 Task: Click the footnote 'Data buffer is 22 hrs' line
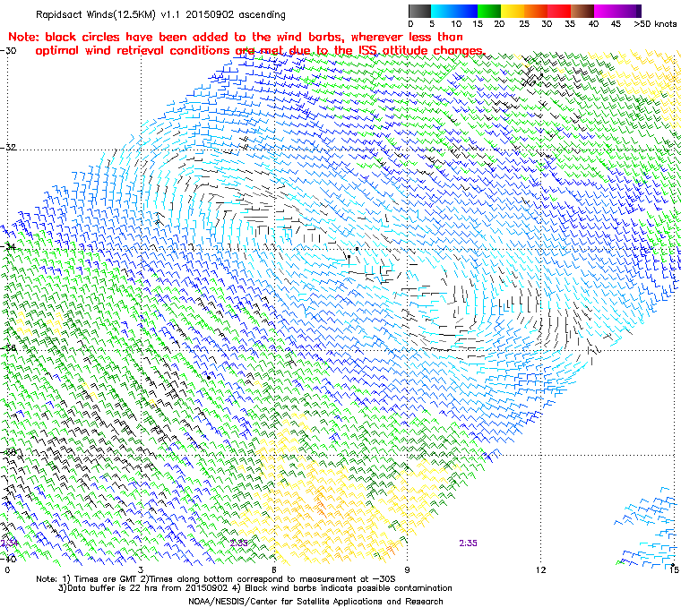pos(255,588)
